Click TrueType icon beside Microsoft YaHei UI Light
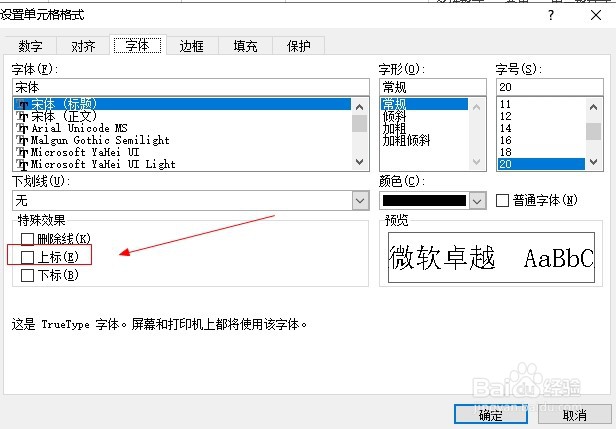 point(22,165)
